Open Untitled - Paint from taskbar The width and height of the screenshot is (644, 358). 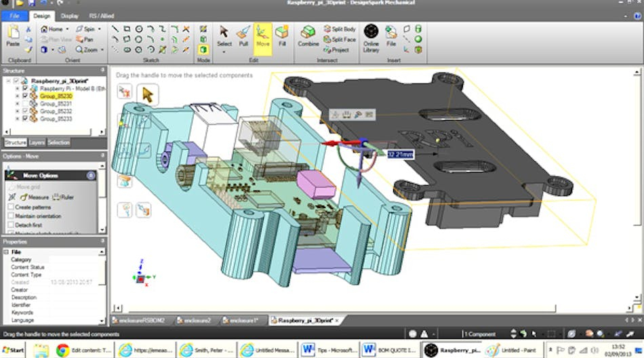point(512,350)
